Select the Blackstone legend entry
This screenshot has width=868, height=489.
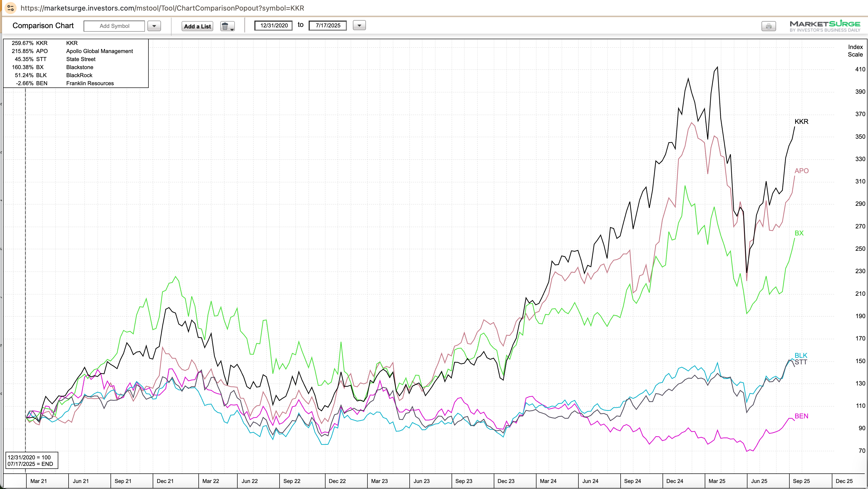[x=80, y=67]
